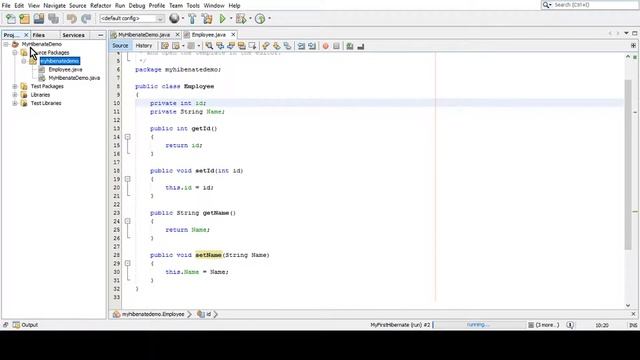Select MyHibenateDemo.java in the project tree
This screenshot has height=360, width=640.
[x=74, y=78]
